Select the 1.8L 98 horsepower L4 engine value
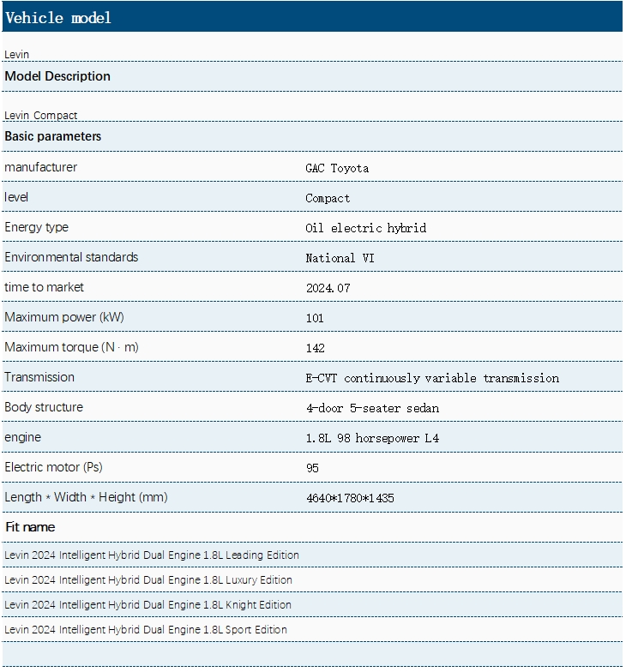The width and height of the screenshot is (626, 672). [x=372, y=438]
